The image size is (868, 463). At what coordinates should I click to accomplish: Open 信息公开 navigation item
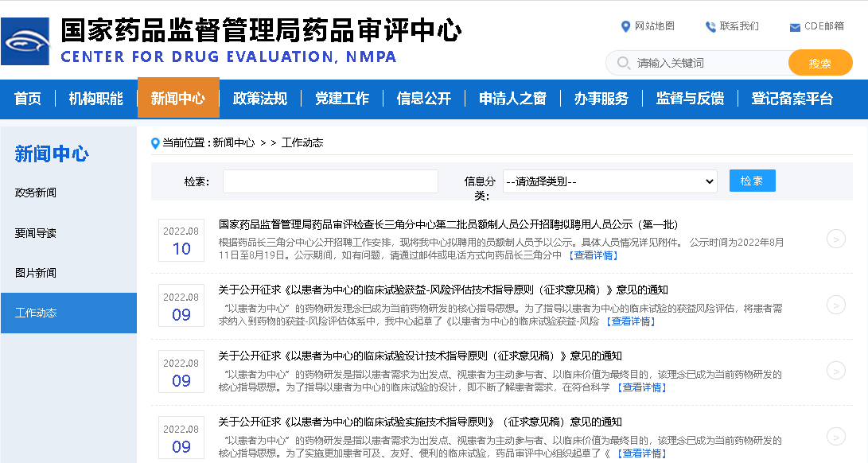pyautogui.click(x=424, y=99)
